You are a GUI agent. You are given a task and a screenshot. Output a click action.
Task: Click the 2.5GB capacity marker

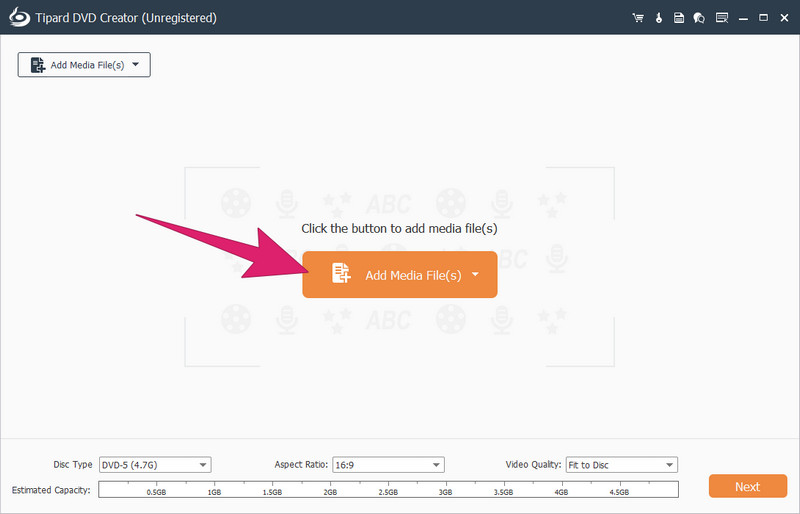coord(388,493)
